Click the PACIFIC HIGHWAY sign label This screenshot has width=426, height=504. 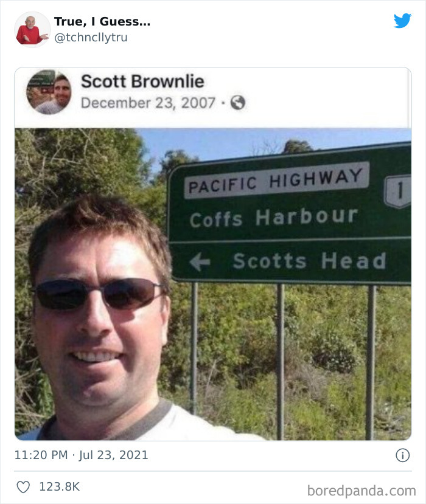click(x=277, y=180)
